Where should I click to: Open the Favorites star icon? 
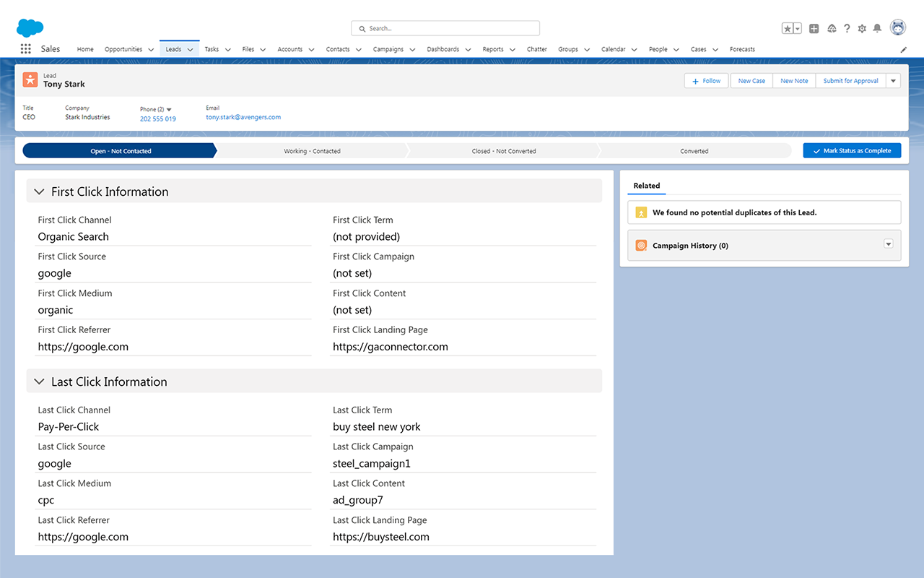click(x=788, y=28)
